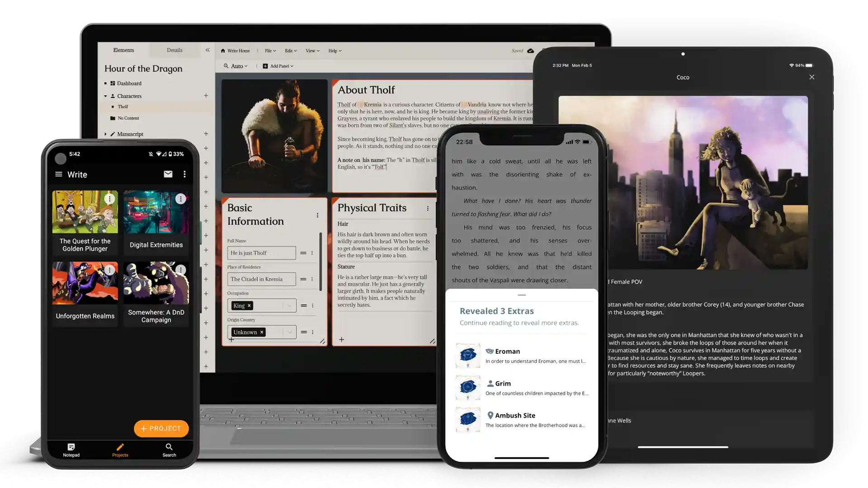The width and height of the screenshot is (868, 488).
Task: Select the View menu dropdown
Action: (x=311, y=51)
